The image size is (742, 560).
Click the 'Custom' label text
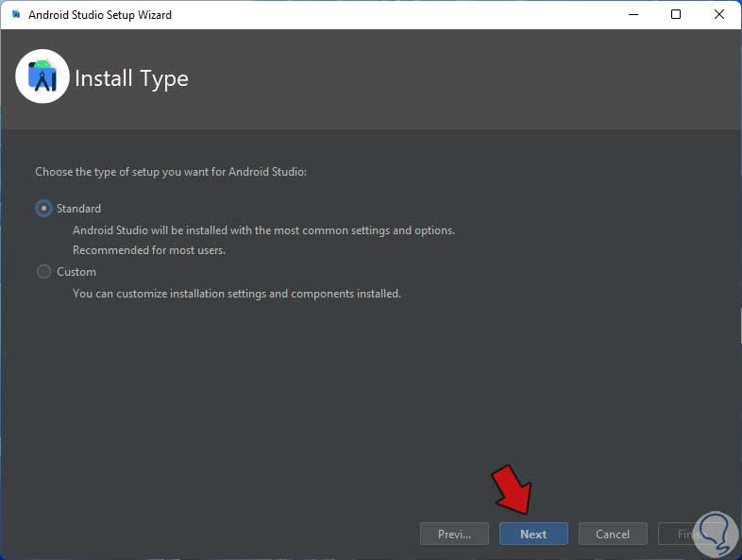(x=76, y=272)
